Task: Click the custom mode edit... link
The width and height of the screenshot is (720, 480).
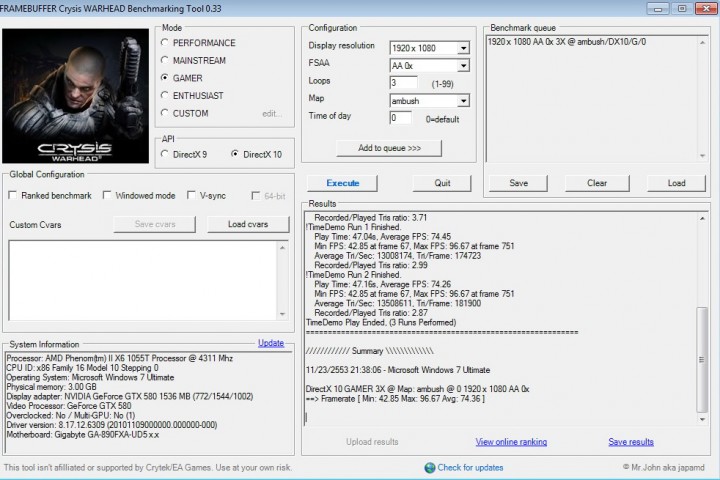Action: click(272, 113)
